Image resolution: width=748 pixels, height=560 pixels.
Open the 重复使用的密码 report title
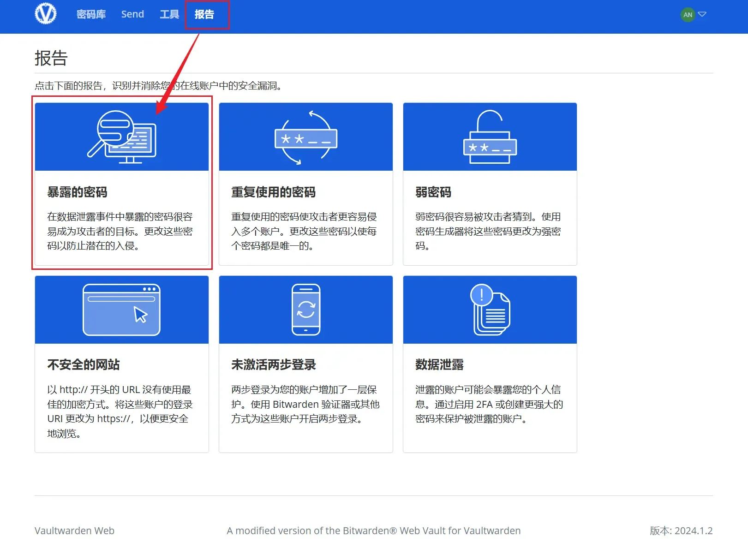pos(273,192)
